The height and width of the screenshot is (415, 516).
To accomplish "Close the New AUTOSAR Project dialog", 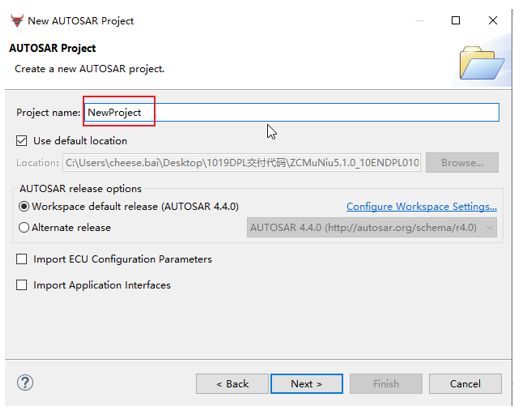I will (x=493, y=20).
